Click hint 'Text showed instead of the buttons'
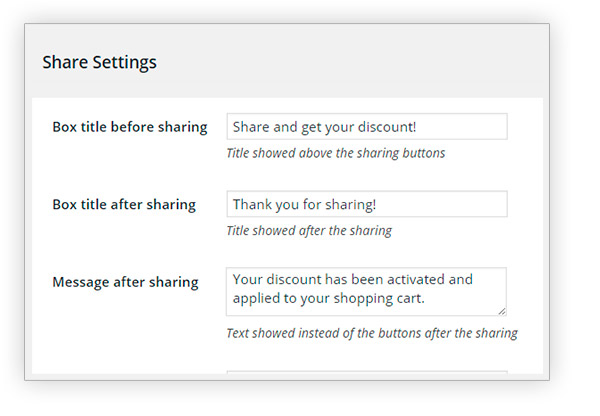The width and height of the screenshot is (600, 416). tap(372, 333)
